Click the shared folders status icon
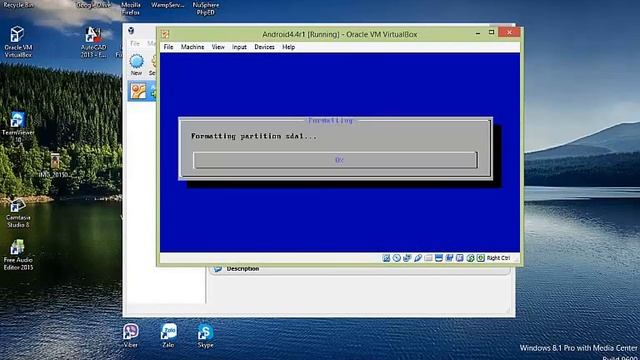 point(428,258)
